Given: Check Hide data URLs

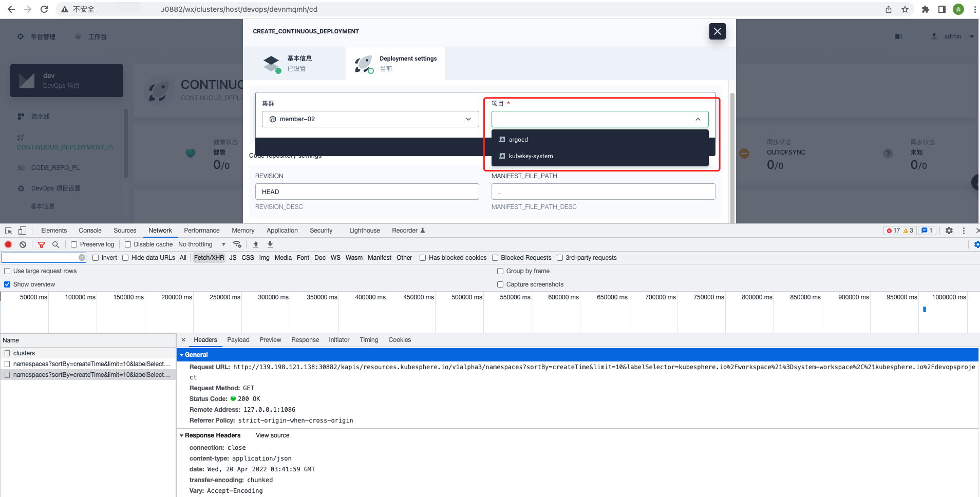Looking at the screenshot, I should [x=125, y=258].
